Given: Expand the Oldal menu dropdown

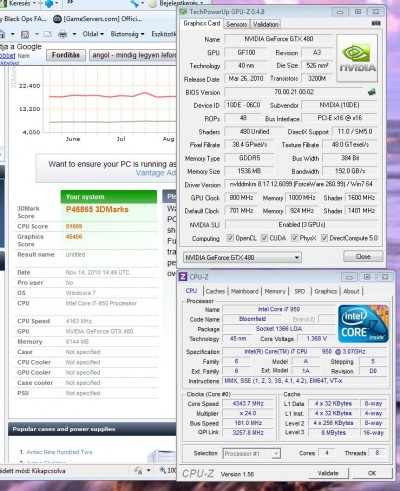Looking at the screenshot, I should click(x=93, y=34).
